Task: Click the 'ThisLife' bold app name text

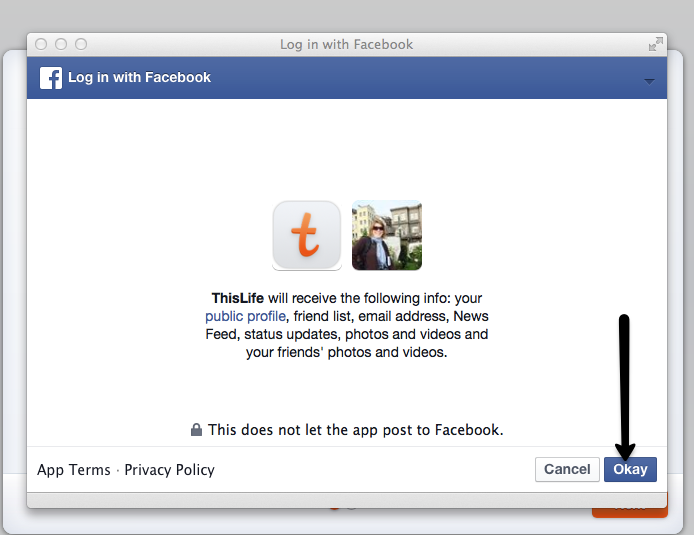Action: point(238,298)
